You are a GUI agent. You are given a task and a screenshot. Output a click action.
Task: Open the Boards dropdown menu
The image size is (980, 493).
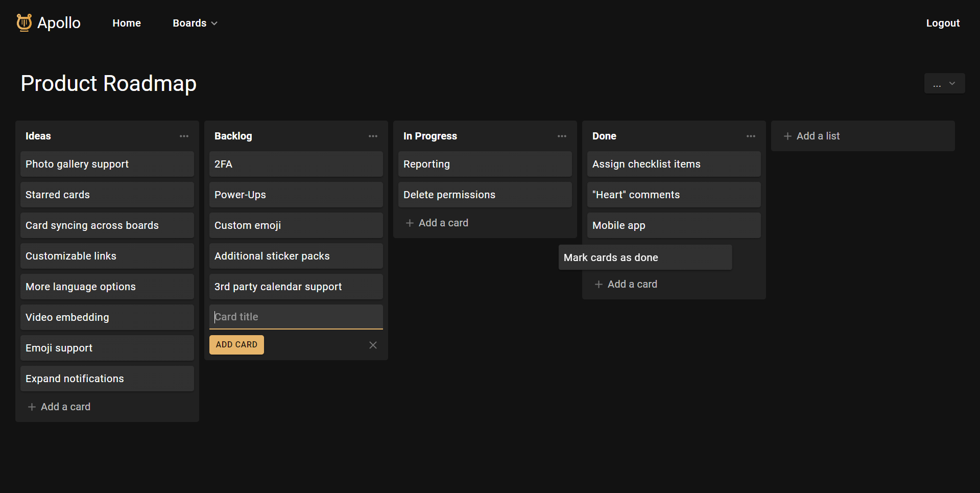194,23
